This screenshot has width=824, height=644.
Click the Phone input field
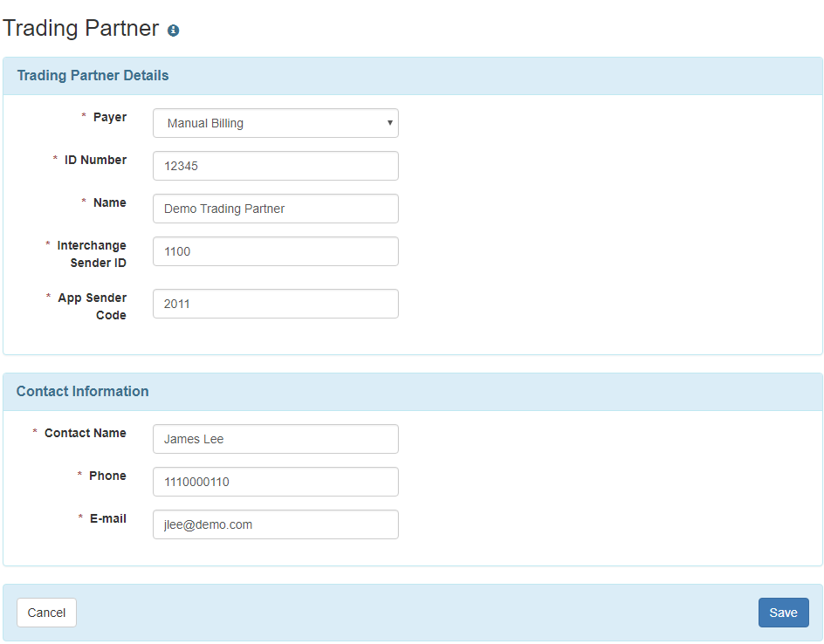[x=275, y=482]
